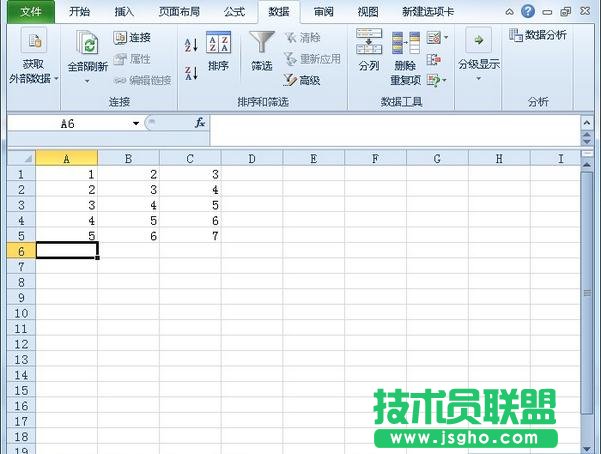
Task: Open the 文件 (File) menu
Action: tap(31, 12)
